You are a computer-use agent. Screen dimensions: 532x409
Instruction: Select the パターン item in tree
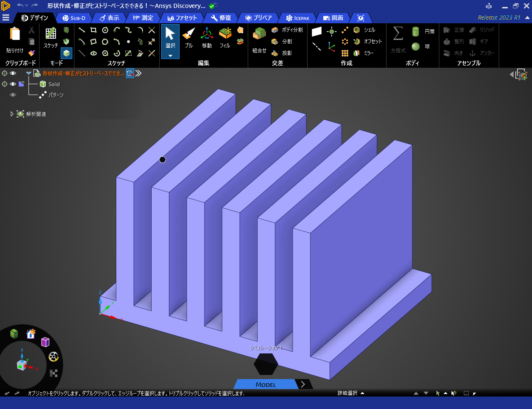point(56,95)
